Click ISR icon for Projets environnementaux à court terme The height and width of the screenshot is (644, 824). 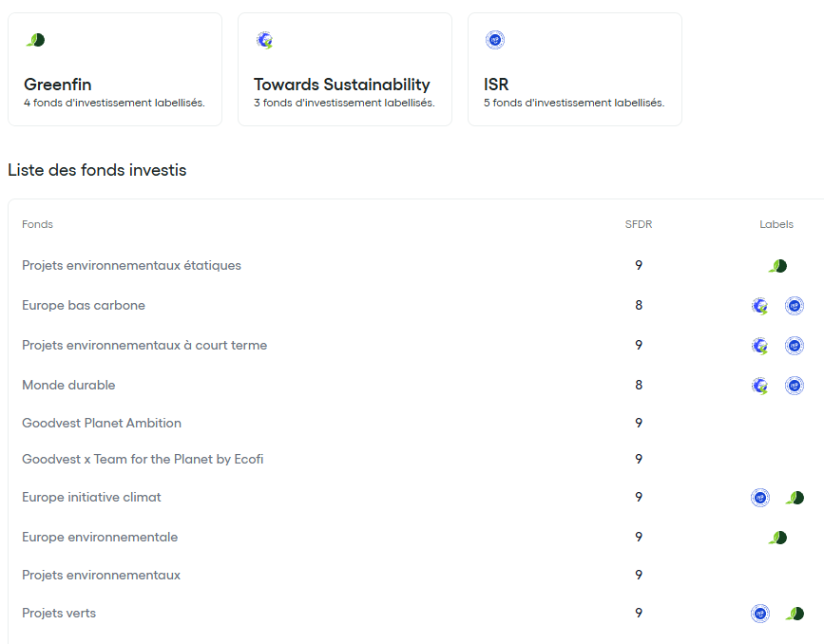[x=795, y=346]
